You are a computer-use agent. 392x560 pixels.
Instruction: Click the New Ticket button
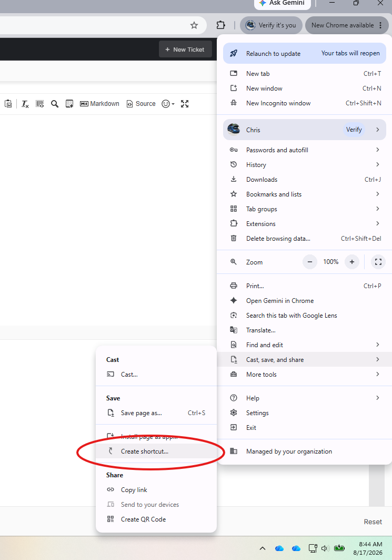[x=185, y=50]
